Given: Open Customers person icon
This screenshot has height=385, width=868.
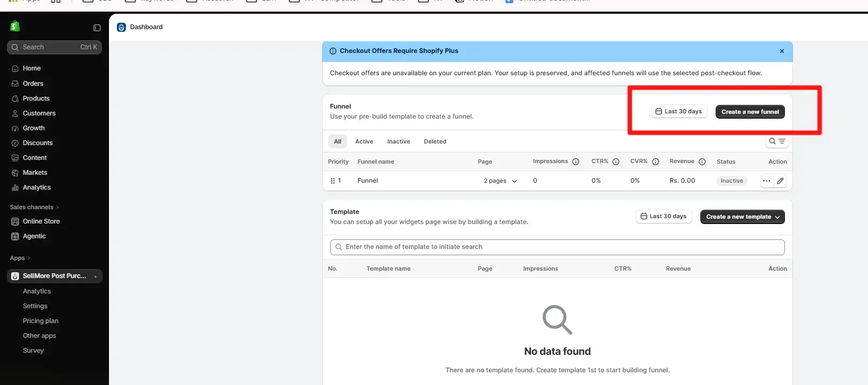Looking at the screenshot, I should point(15,113).
